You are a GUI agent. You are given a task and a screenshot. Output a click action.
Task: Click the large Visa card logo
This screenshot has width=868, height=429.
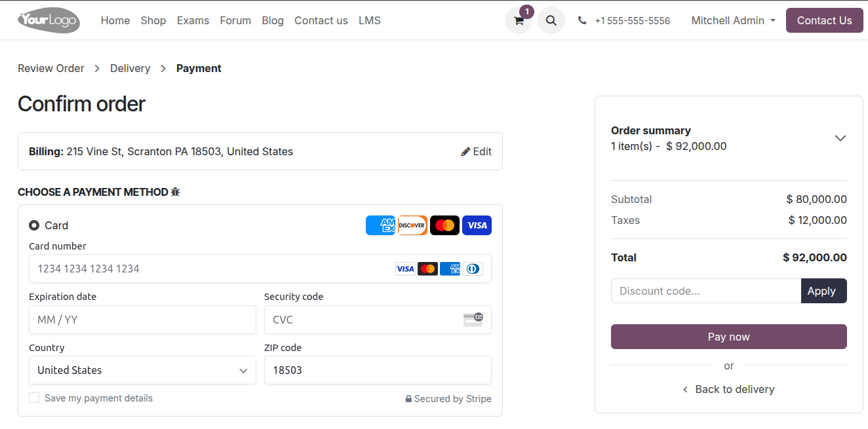(x=477, y=225)
